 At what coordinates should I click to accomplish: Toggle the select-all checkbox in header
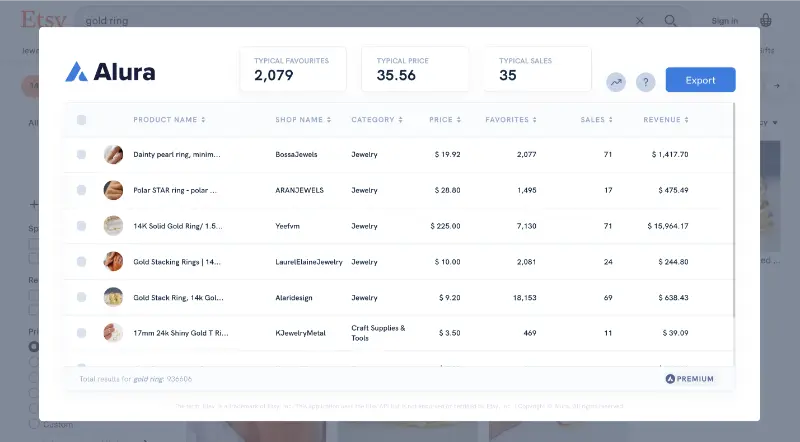[x=82, y=120]
